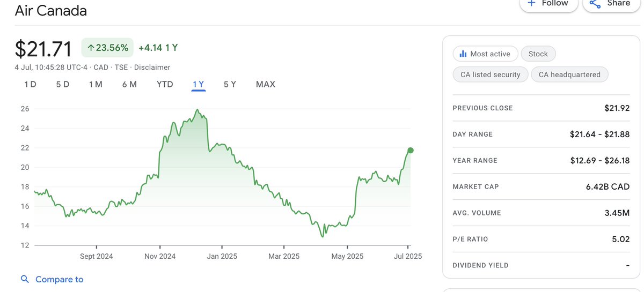Click the 26 y-axis label
This screenshot has width=644, height=292.
click(x=25, y=109)
